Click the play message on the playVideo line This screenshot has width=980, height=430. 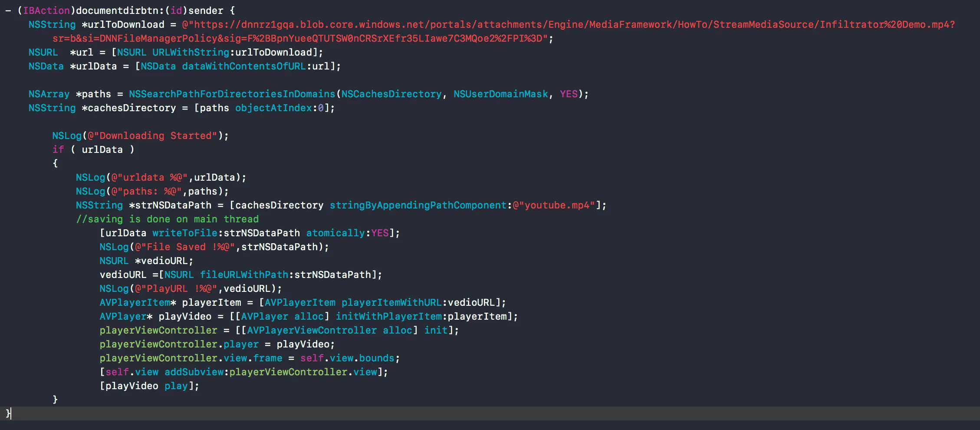pos(176,386)
